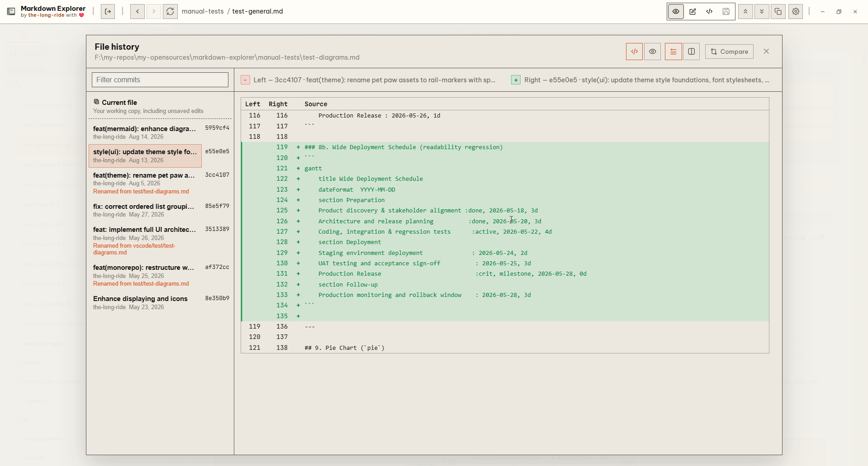
Task: Select commit feat(mermaid) enhance diagra… 5959cf4
Action: pyautogui.click(x=160, y=132)
